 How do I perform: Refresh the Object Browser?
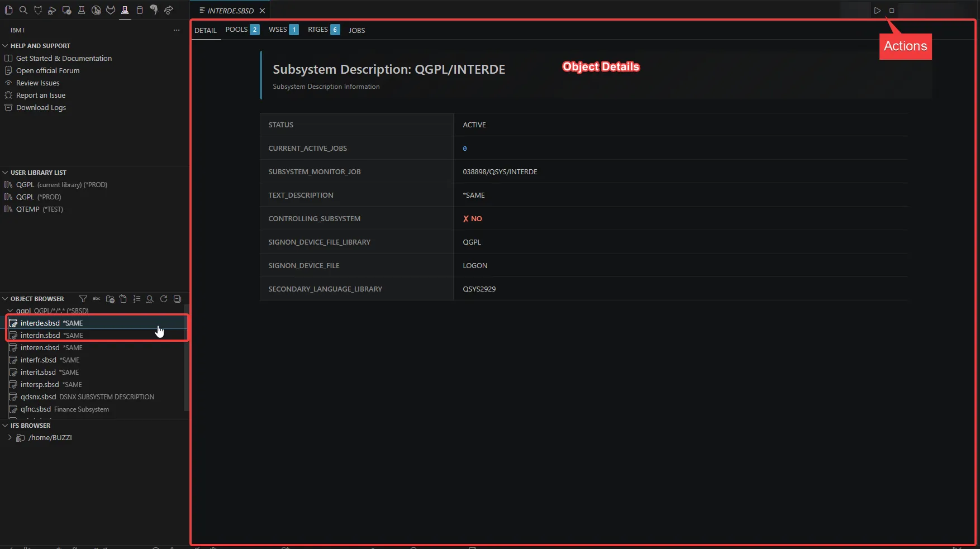point(164,299)
